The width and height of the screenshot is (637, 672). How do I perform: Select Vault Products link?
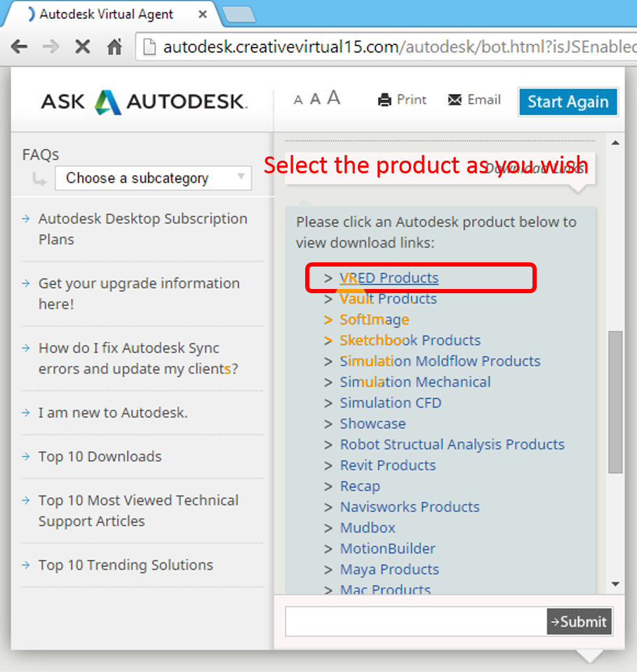388,299
